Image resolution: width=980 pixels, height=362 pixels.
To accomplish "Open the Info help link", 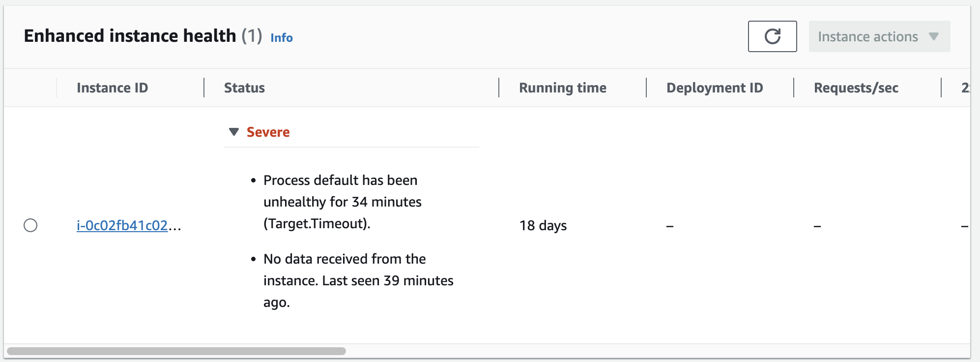I will [x=281, y=38].
